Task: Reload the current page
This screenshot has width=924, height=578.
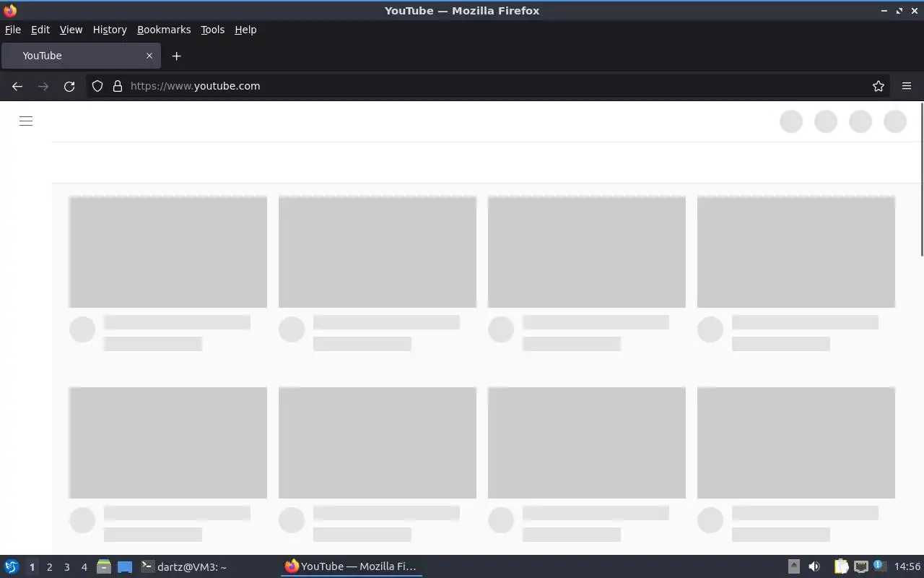Action: coord(69,86)
